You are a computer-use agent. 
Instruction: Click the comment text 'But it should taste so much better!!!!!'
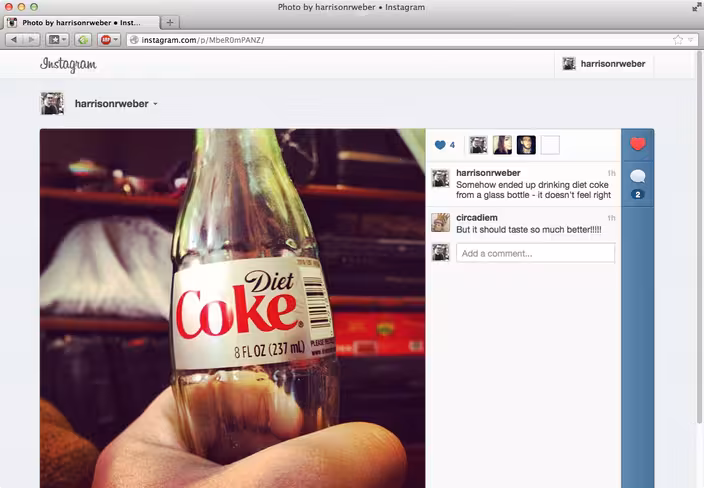point(528,229)
